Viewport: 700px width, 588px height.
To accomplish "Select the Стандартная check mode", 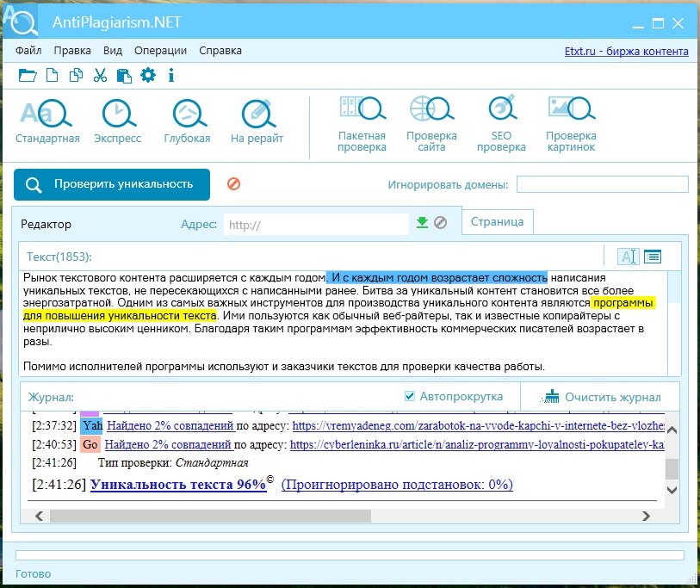I will [47, 121].
